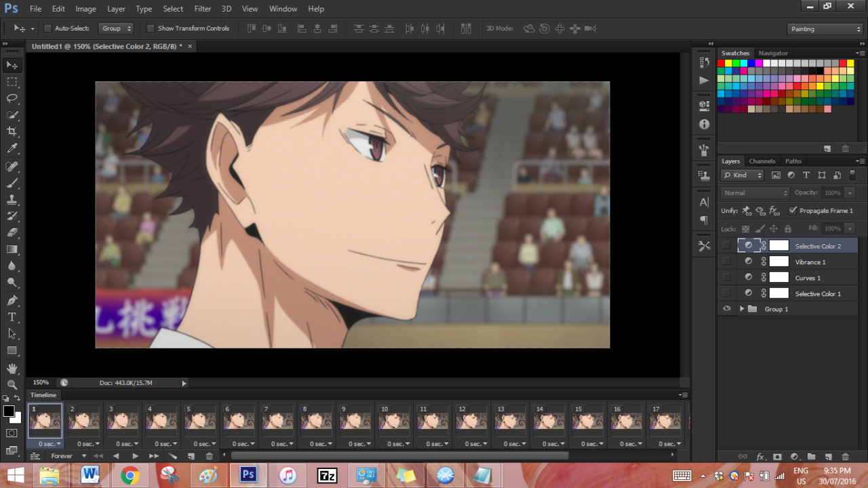The width and height of the screenshot is (868, 488).
Task: Open the layer filter Kind dropdown
Action: tap(743, 175)
